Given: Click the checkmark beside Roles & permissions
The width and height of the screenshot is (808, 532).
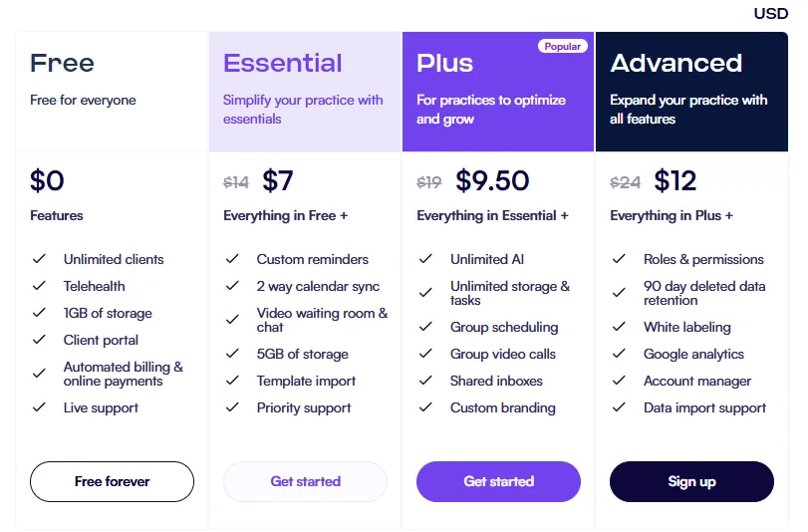Looking at the screenshot, I should point(619,259).
